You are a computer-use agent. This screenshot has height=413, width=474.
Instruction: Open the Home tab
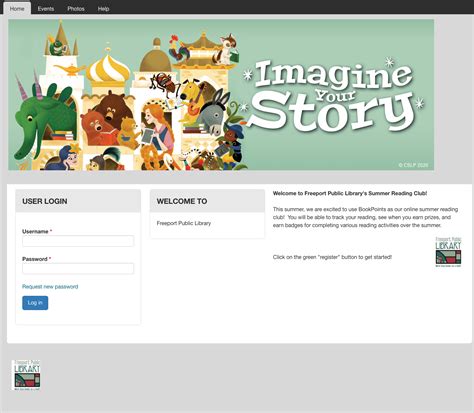17,9
